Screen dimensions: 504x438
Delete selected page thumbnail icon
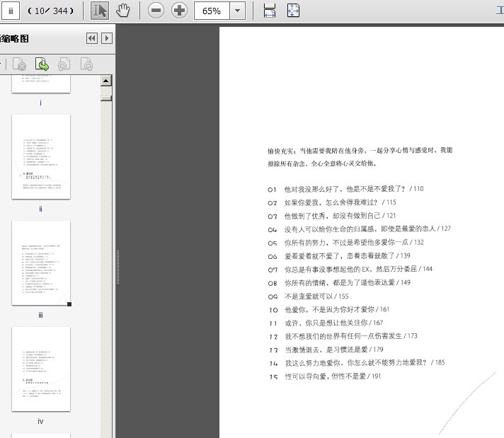pos(19,64)
